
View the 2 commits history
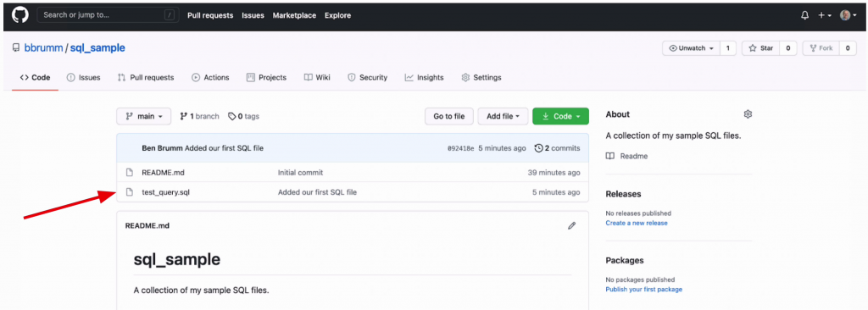tap(558, 148)
